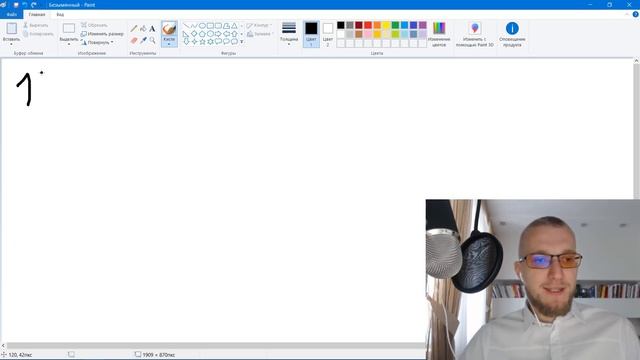Screen dimensions: 640x360
Task: Open Paint Help question mark icon
Action: point(636,14)
